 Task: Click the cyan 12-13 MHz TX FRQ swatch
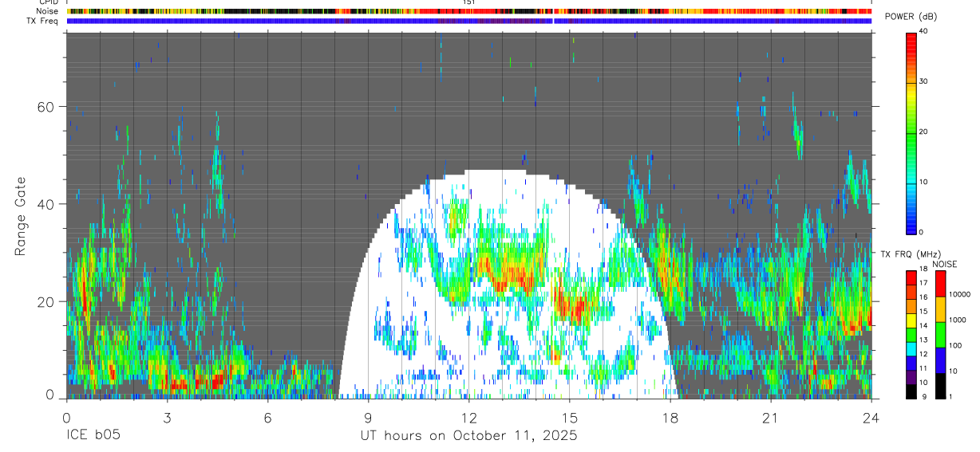[x=911, y=348]
